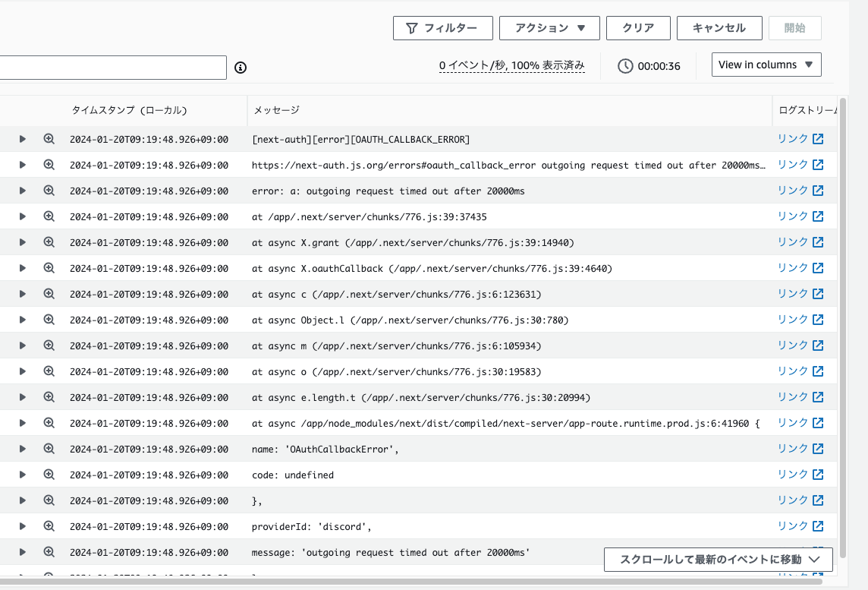
Task: Click the メッセージ column header
Action: pos(276,110)
